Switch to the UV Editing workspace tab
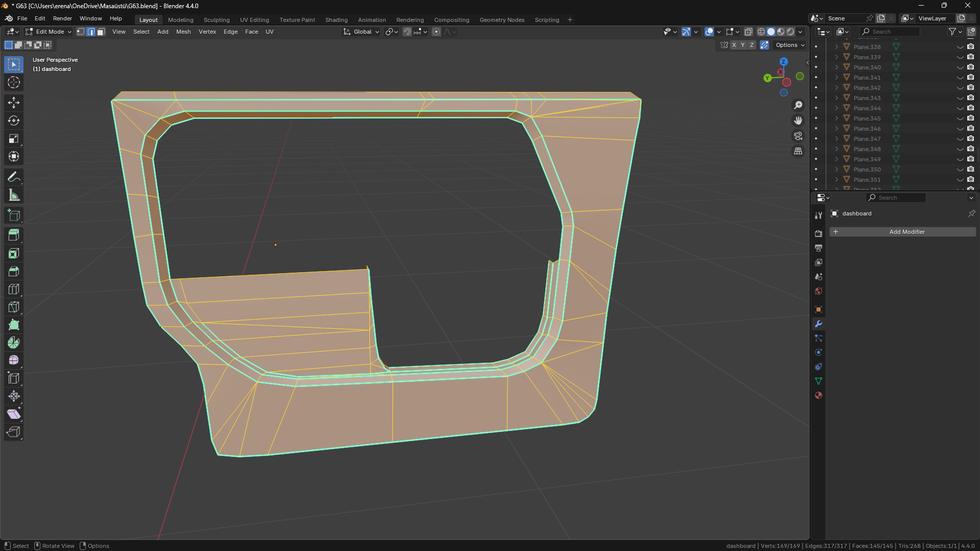The width and height of the screenshot is (980, 551). (x=254, y=20)
